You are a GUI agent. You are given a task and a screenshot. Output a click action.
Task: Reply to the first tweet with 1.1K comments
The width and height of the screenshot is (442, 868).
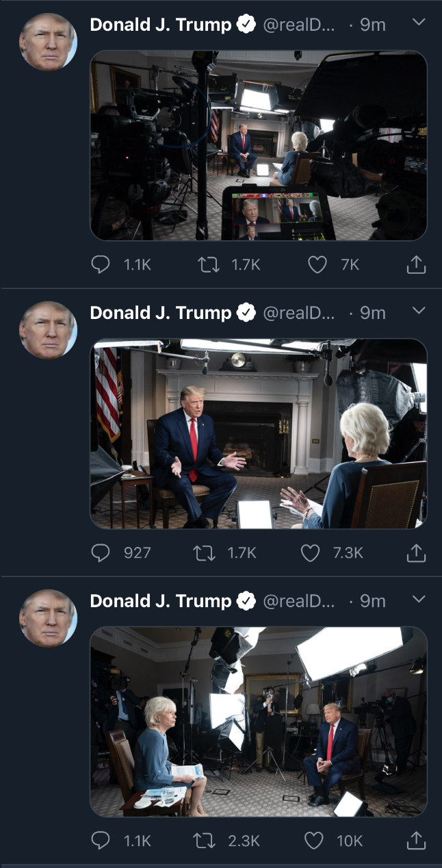coord(101,264)
